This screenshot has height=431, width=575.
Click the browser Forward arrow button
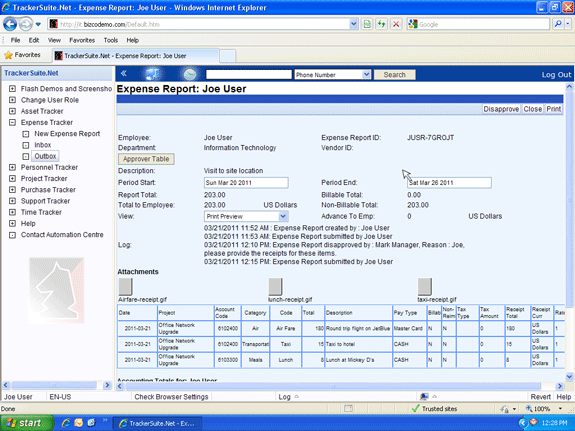coord(26,24)
